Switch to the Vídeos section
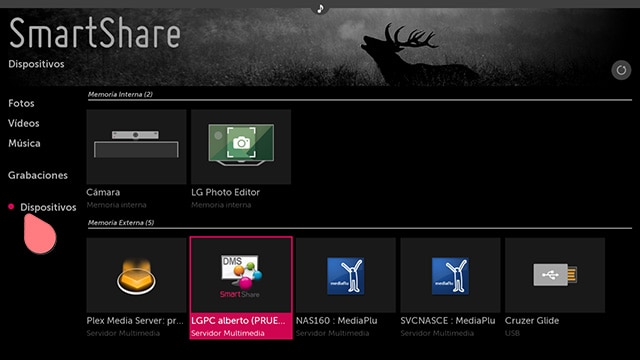The image size is (640, 360). click(x=24, y=123)
